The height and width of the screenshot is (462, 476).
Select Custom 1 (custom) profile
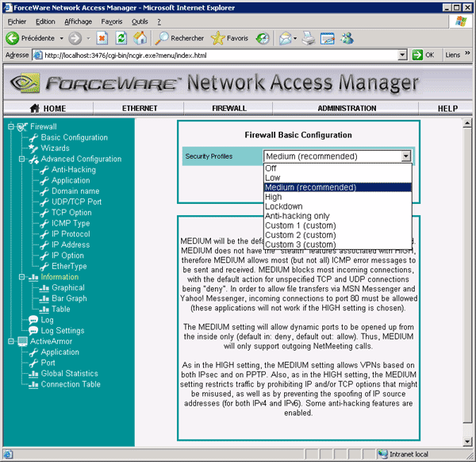(x=338, y=225)
